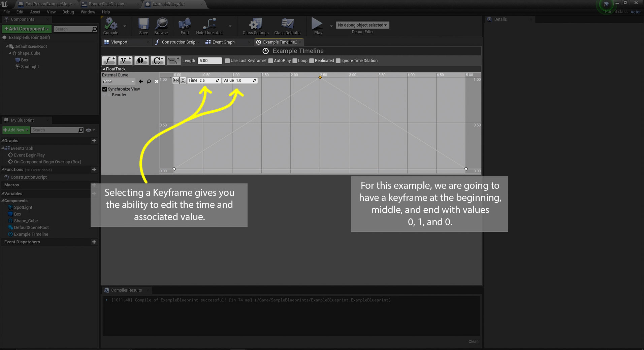The width and height of the screenshot is (644, 350).
Task: Add an event track to timeline
Action: [x=141, y=61]
